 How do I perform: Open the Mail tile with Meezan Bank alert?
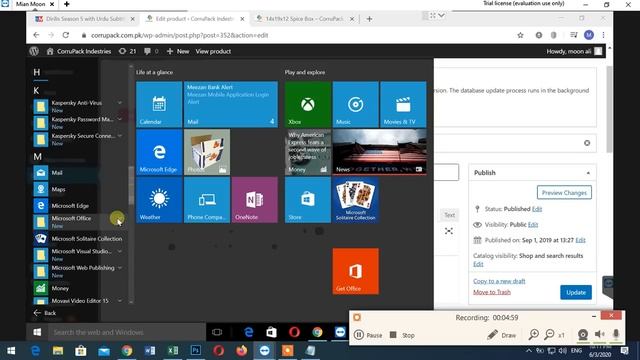[x=231, y=104]
